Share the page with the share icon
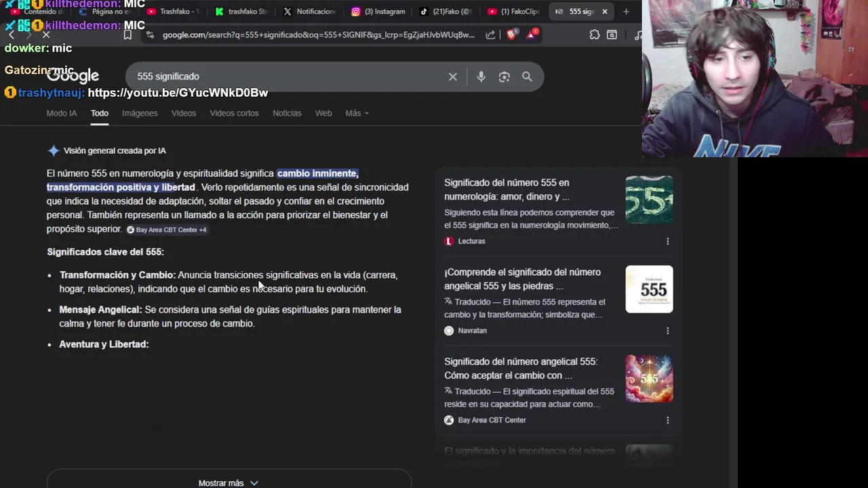Image resolution: width=868 pixels, height=488 pixels. [490, 35]
